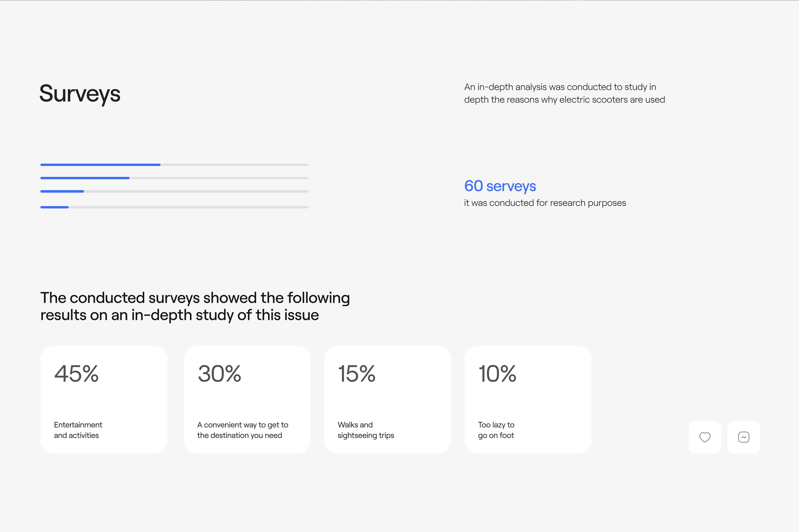Select 'Walks and sightseeing trips' label
The image size is (799, 532).
[366, 430]
